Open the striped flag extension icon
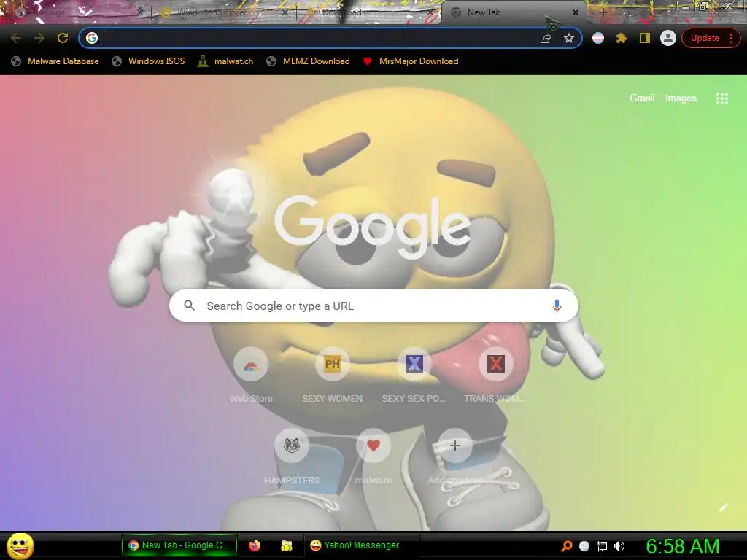 [598, 38]
